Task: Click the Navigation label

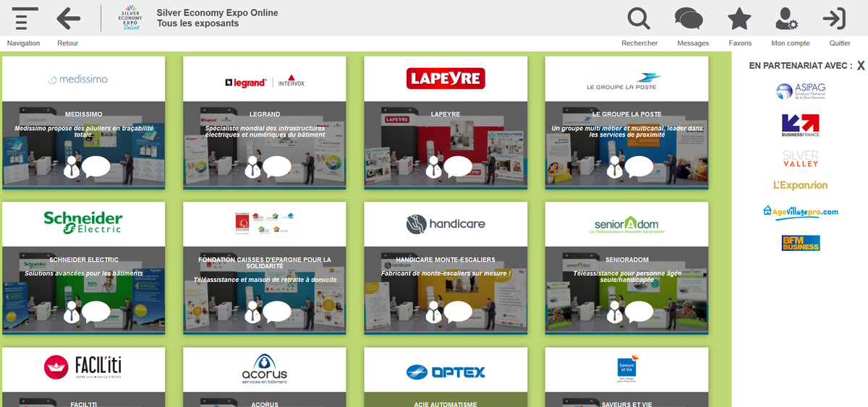Action: click(x=24, y=43)
